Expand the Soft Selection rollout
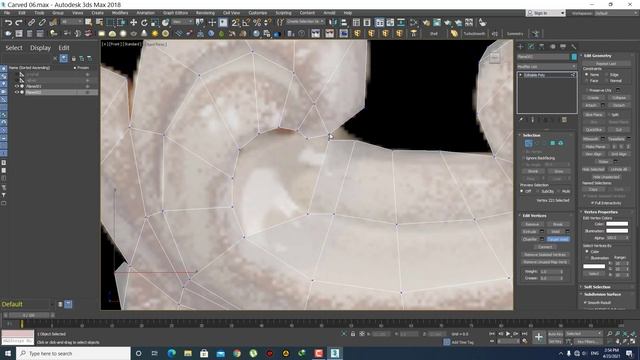Image resolution: width=640 pixels, height=360 pixels. pos(597,287)
